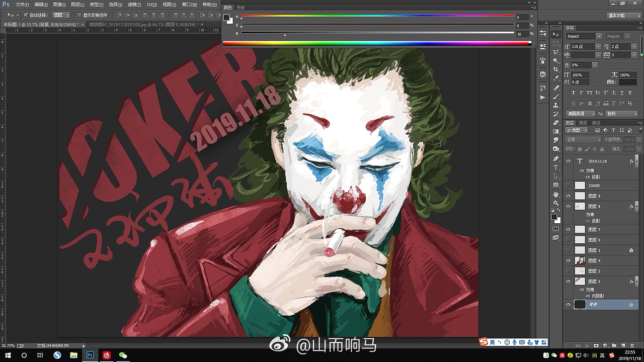This screenshot has width=644, height=362.
Task: Show layer 图层 6
Action: point(568,240)
